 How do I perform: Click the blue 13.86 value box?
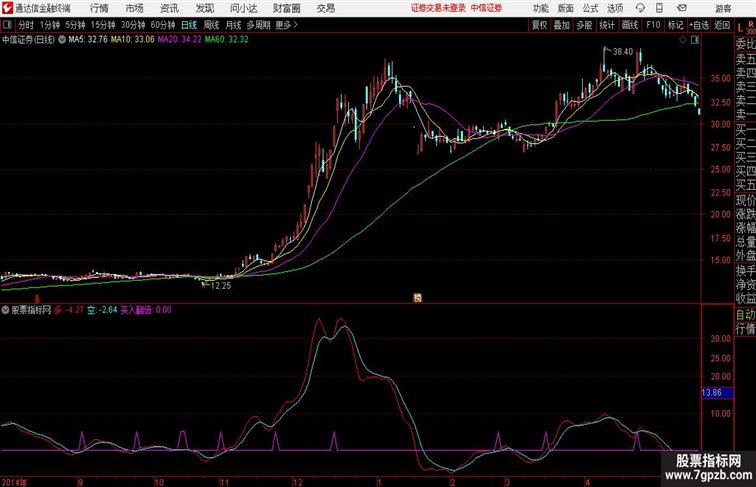click(x=717, y=393)
